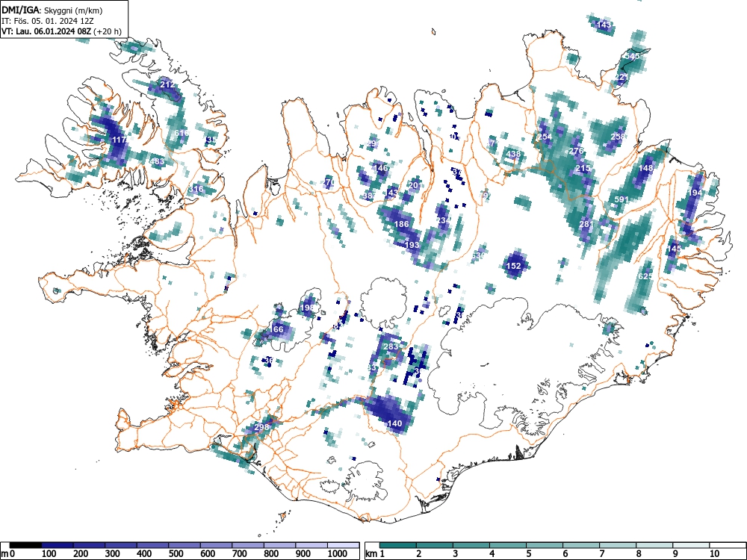This screenshot has width=747, height=560.
Task: Click the map value 625
Action: coord(646,276)
